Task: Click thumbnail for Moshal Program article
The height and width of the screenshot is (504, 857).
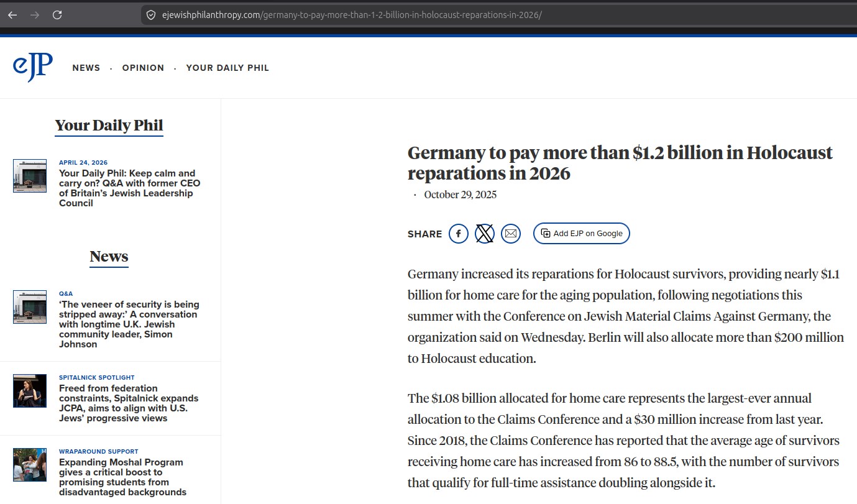Action: 30,465
